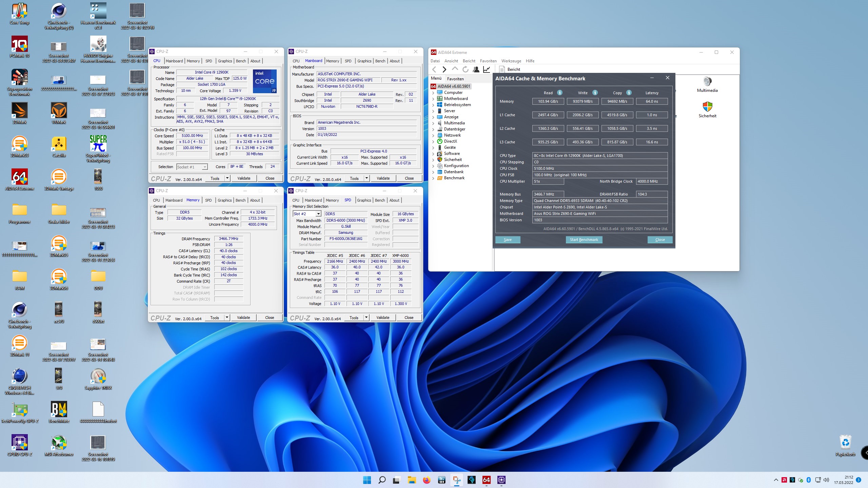Click the Read info icon in benchmark
The width and height of the screenshot is (868, 488).
click(x=560, y=93)
